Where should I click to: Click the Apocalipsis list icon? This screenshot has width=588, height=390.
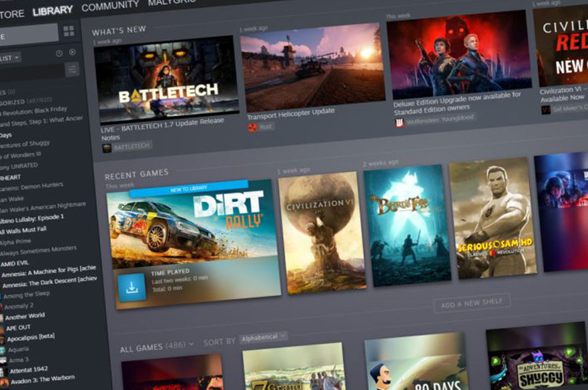pyautogui.click(x=2, y=340)
